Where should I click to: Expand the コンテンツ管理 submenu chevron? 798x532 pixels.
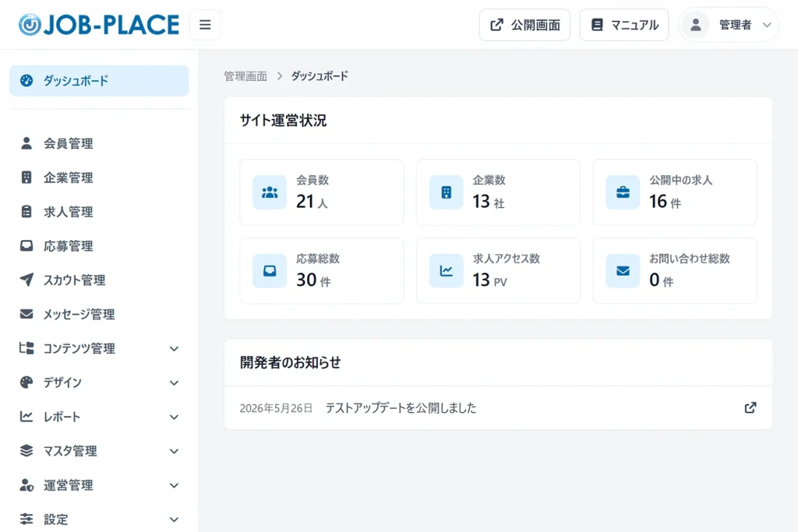point(174,349)
